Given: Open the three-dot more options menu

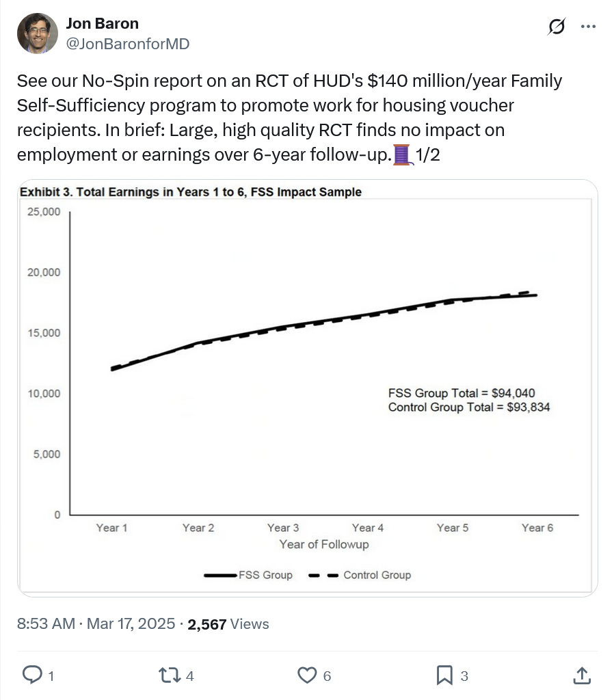Looking at the screenshot, I should coord(588,27).
